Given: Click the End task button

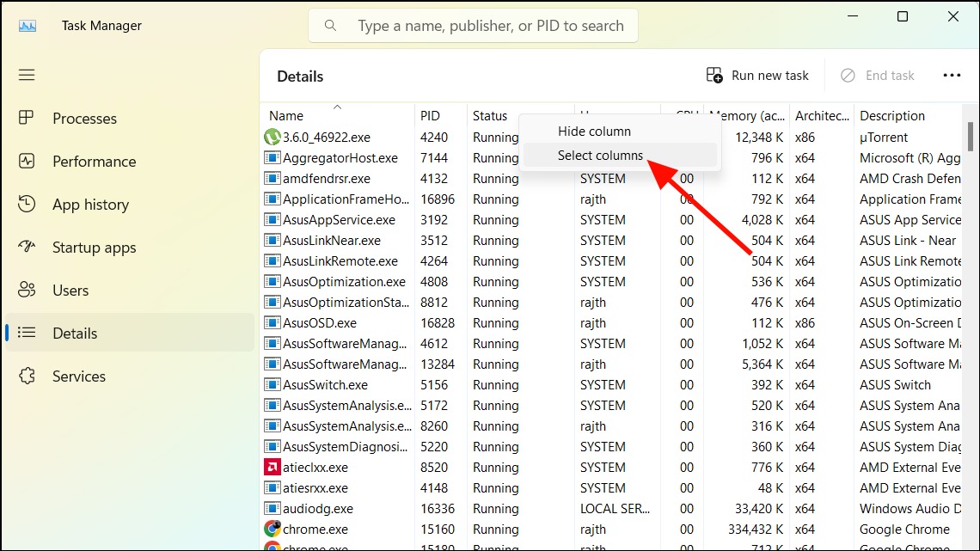Looking at the screenshot, I should tap(878, 76).
